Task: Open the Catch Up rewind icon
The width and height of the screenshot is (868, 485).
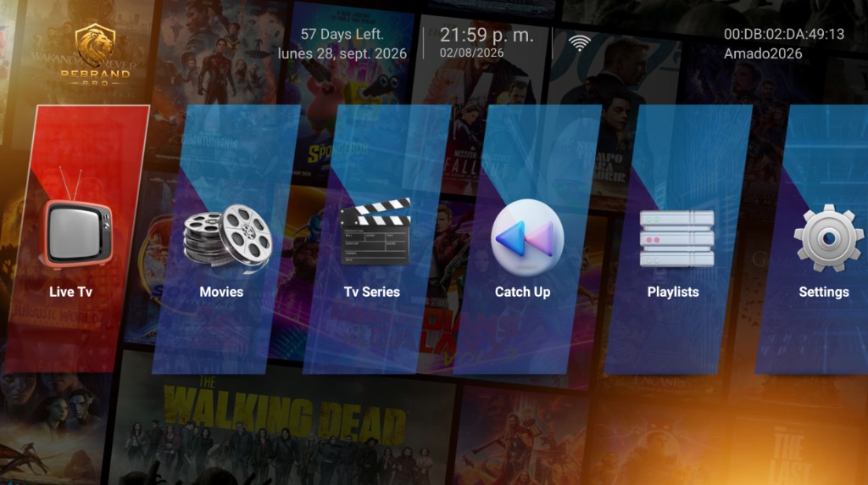Action: pyautogui.click(x=527, y=238)
